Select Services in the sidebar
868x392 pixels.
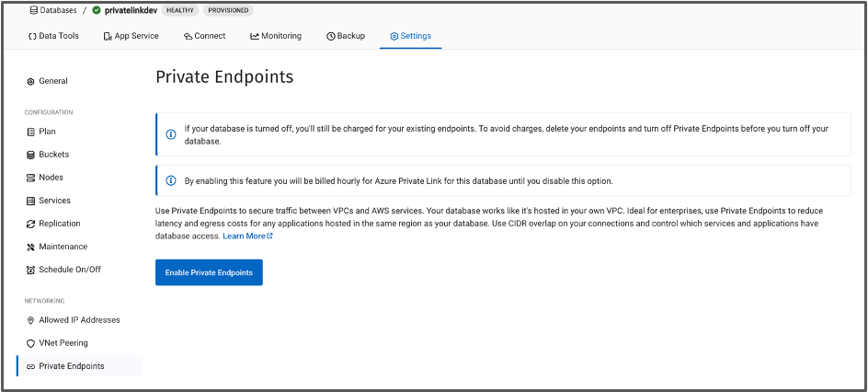[49, 201]
